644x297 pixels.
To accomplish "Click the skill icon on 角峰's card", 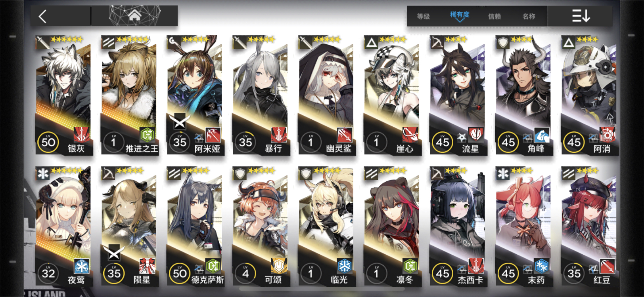I will click(x=542, y=135).
